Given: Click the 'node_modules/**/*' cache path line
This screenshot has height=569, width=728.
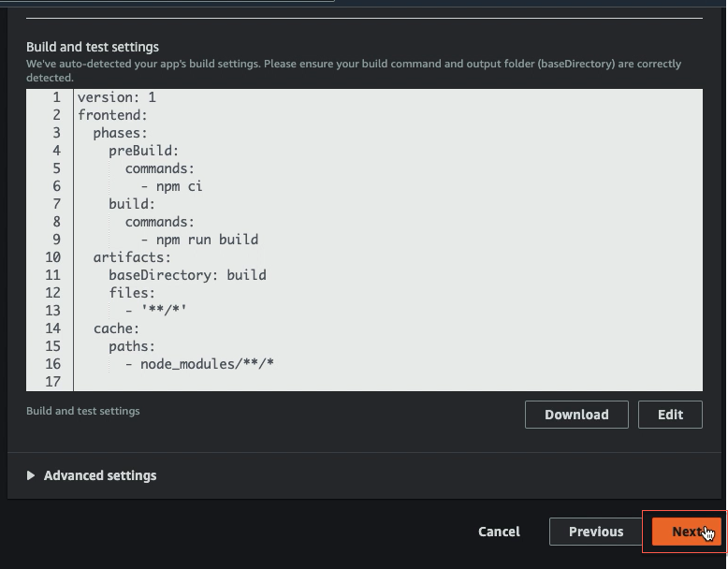Looking at the screenshot, I should [x=199, y=364].
